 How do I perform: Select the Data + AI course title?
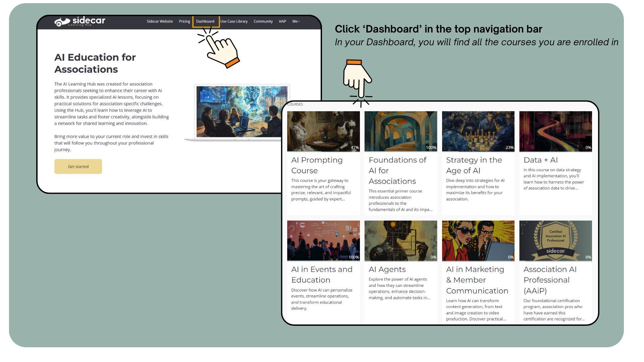(x=540, y=160)
